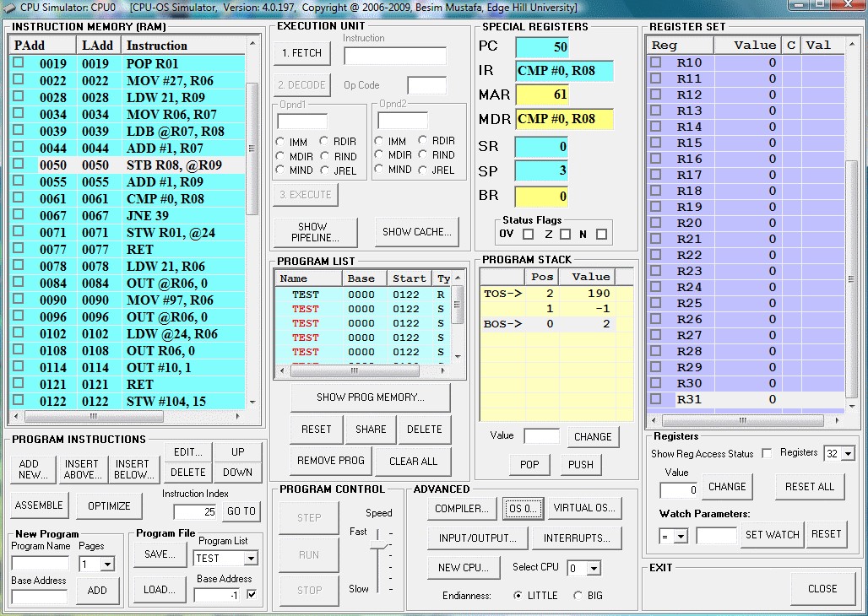
Task: Click CLOSE in the EXIT panel
Action: point(822,589)
